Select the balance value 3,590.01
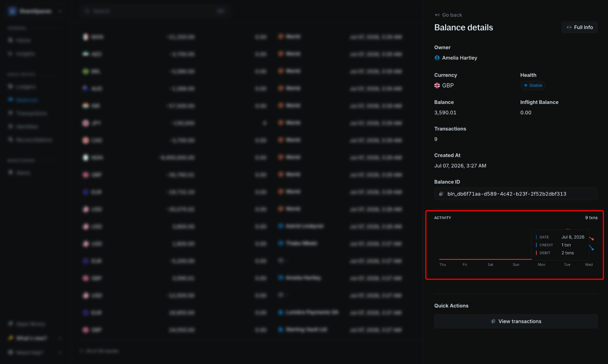This screenshot has height=364, width=608. coord(445,112)
